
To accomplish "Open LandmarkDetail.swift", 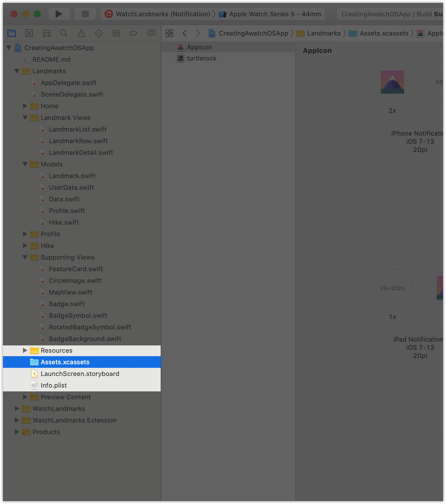I will point(82,152).
